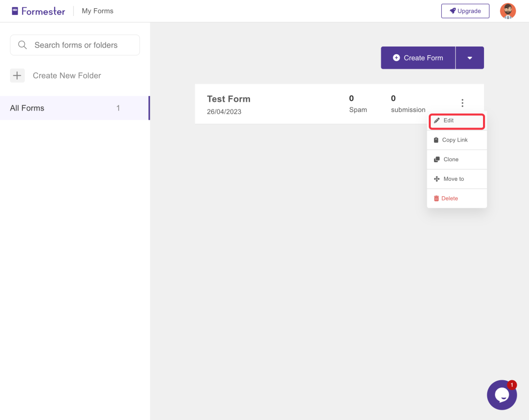Screen dimensions: 529x420
Task: Choose Copy Link in the form menu
Action: (455, 140)
